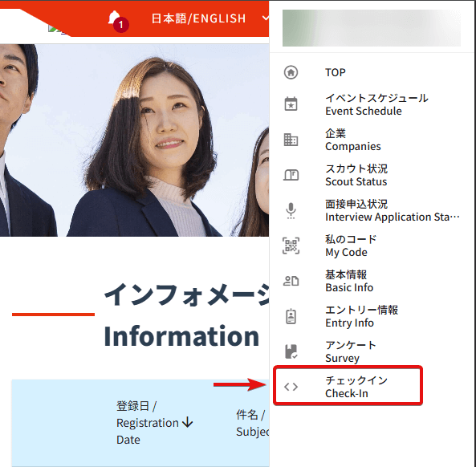The width and height of the screenshot is (476, 467).
Task: Click the microphone Interview Application icon
Action: 291,210
